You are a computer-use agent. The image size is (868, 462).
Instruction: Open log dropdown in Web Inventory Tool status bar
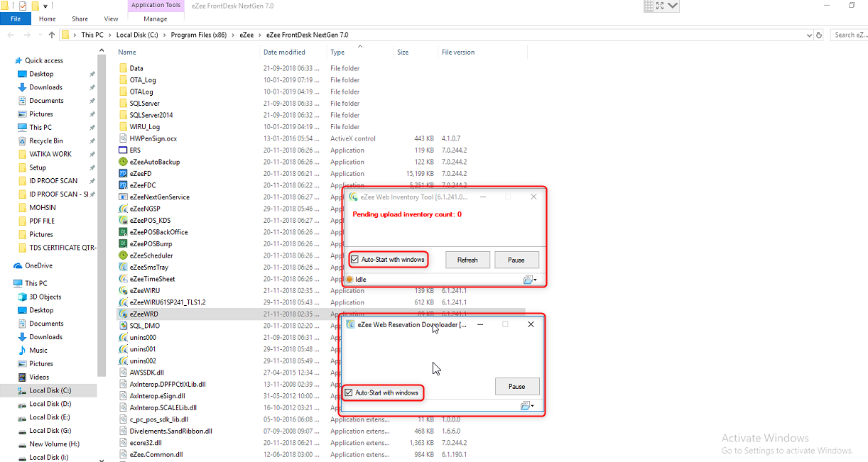tap(530, 280)
